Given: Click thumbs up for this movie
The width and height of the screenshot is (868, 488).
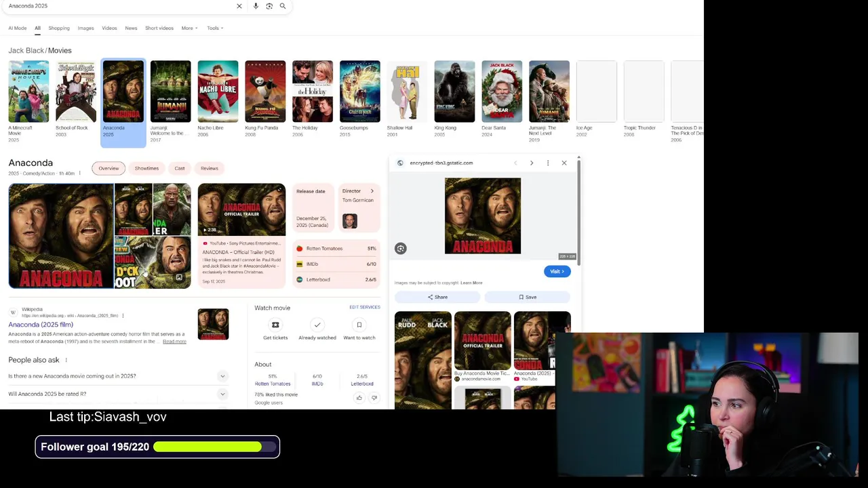Looking at the screenshot, I should pos(359,398).
